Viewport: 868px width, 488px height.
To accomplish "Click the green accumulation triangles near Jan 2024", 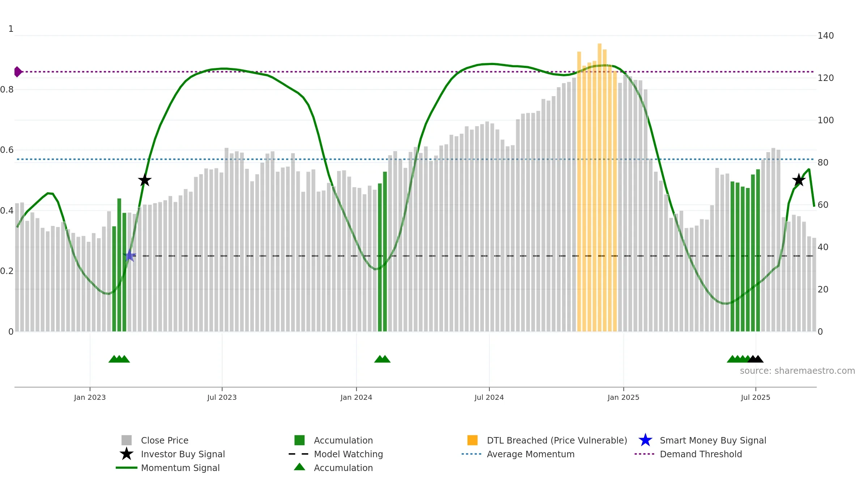I will coord(382,359).
